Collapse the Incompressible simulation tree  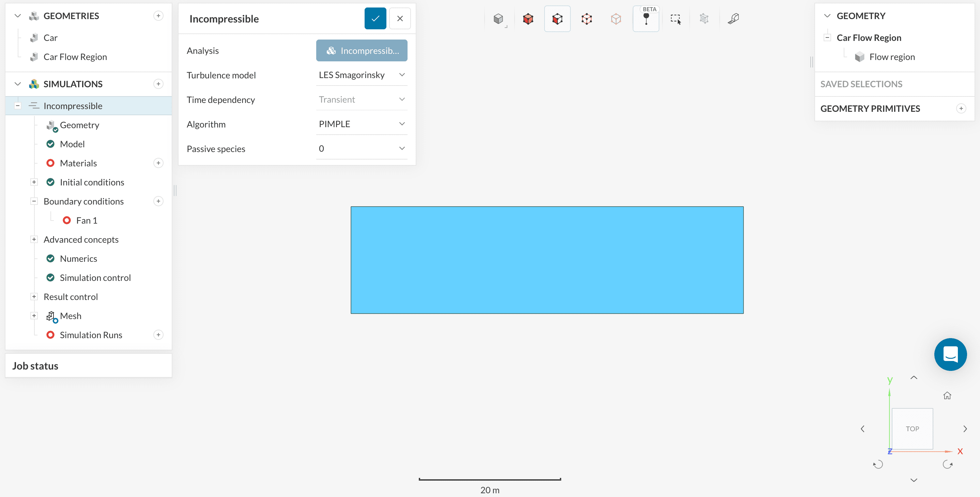pyautogui.click(x=17, y=106)
